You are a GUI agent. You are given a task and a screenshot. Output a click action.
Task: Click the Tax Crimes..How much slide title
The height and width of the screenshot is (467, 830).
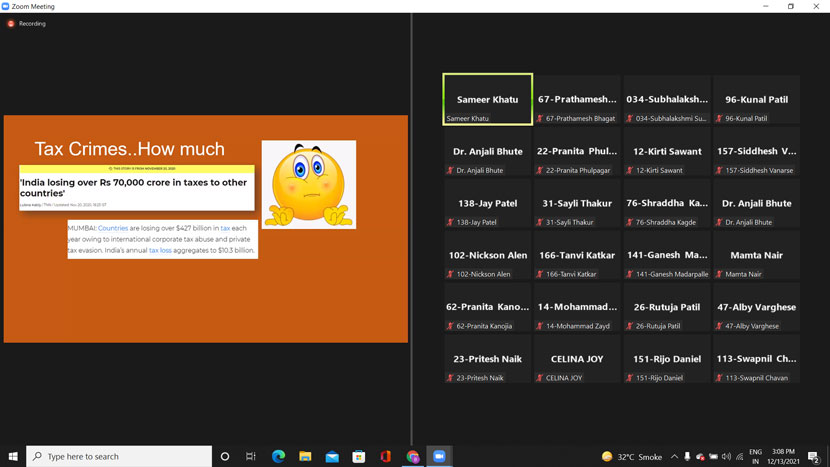130,149
